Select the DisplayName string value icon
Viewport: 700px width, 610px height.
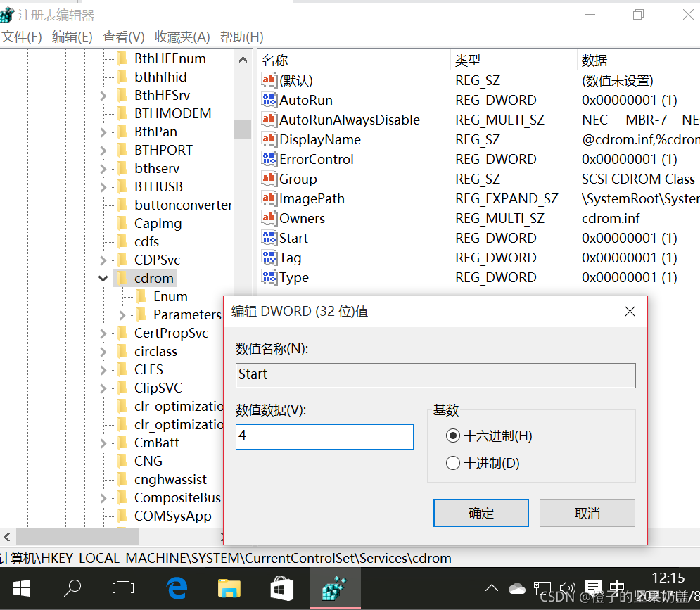point(269,139)
